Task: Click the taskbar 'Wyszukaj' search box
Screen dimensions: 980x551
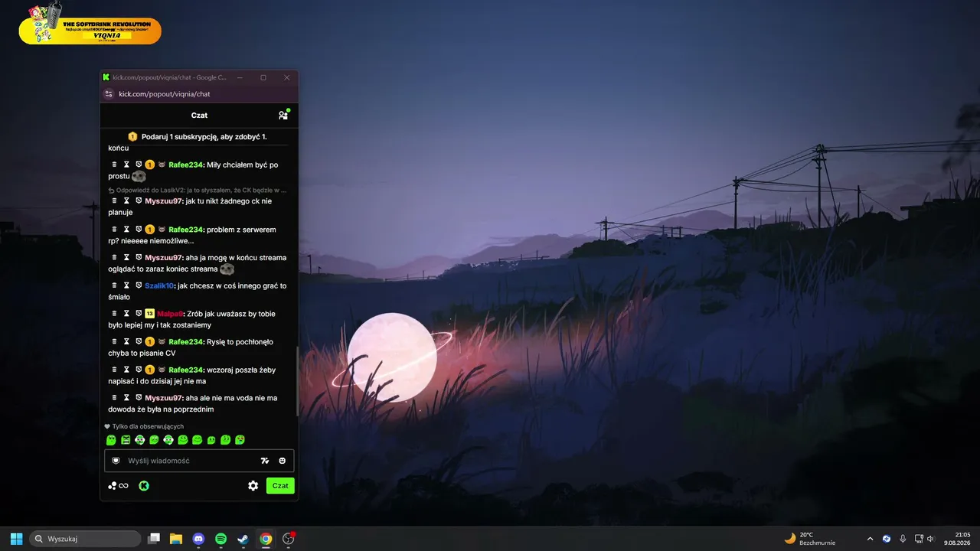Action: point(85,539)
